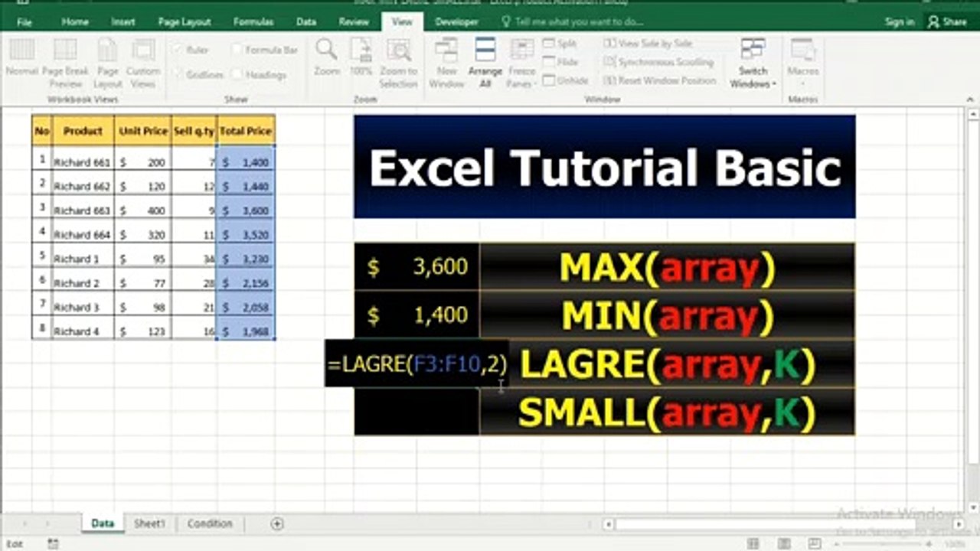Click the Unit Price header cell
The image size is (980, 551).
pos(143,131)
